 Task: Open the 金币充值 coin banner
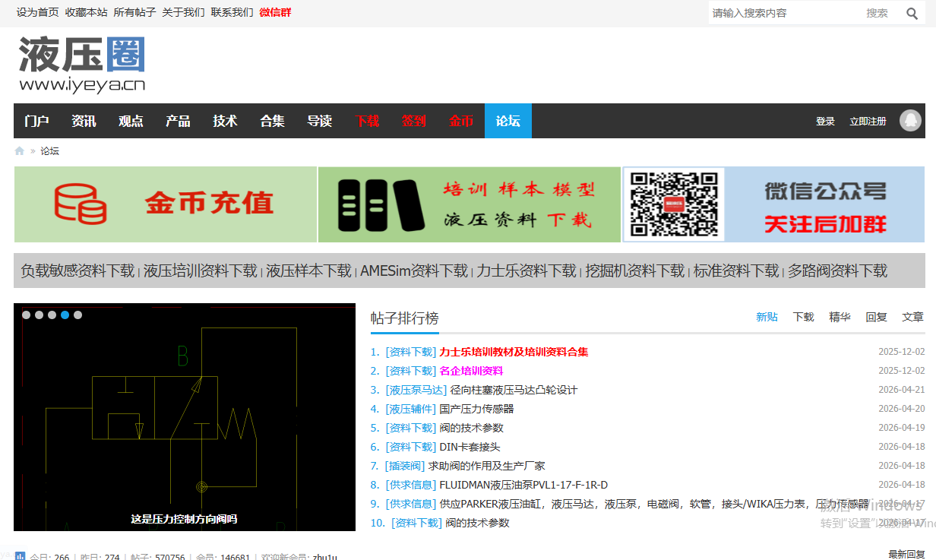[166, 204]
